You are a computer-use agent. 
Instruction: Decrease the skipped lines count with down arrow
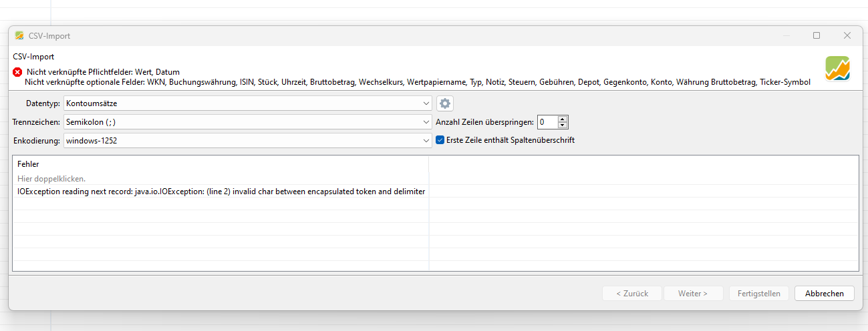tap(563, 125)
